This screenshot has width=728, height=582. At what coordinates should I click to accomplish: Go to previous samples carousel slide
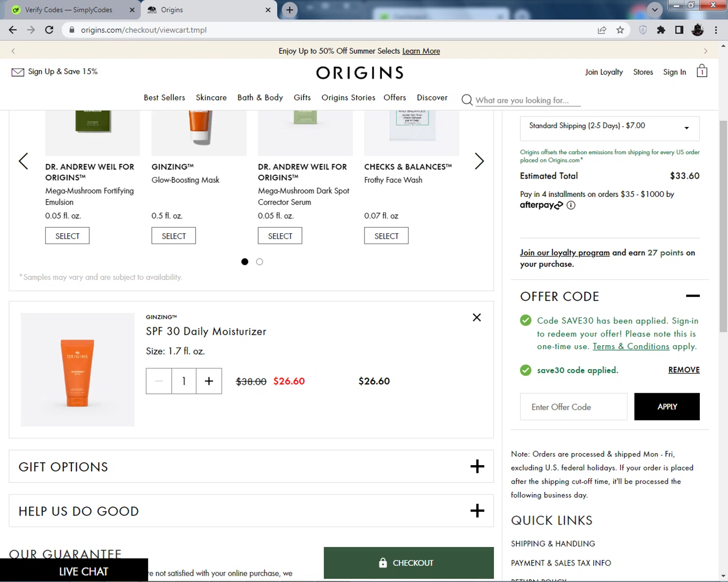[x=23, y=161]
